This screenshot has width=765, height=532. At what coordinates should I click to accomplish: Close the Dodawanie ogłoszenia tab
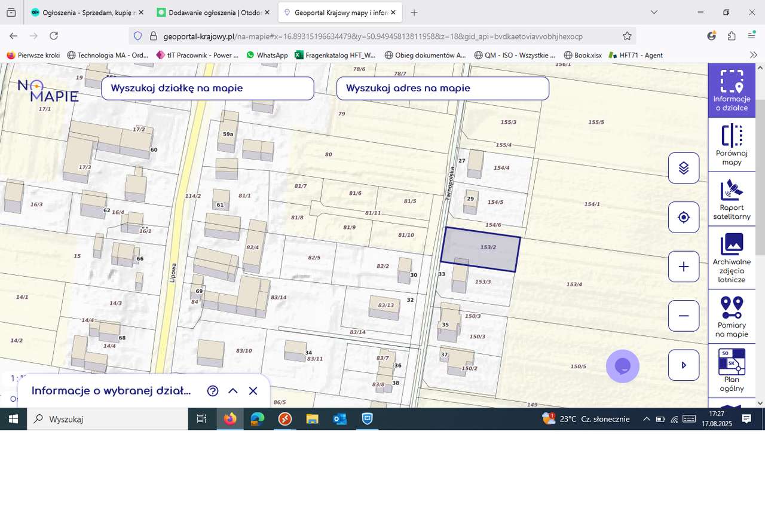pos(266,12)
